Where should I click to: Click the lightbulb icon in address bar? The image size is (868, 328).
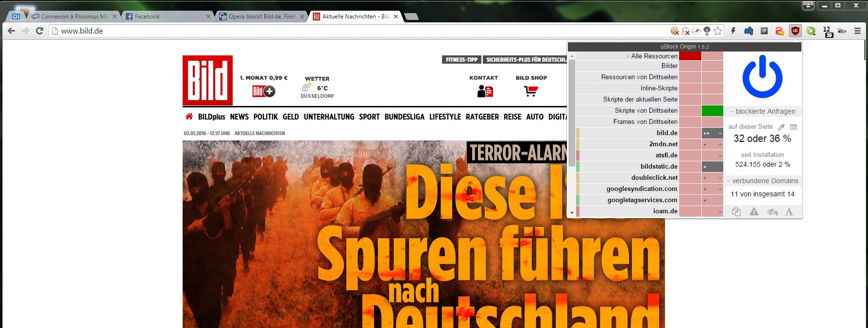click(707, 31)
